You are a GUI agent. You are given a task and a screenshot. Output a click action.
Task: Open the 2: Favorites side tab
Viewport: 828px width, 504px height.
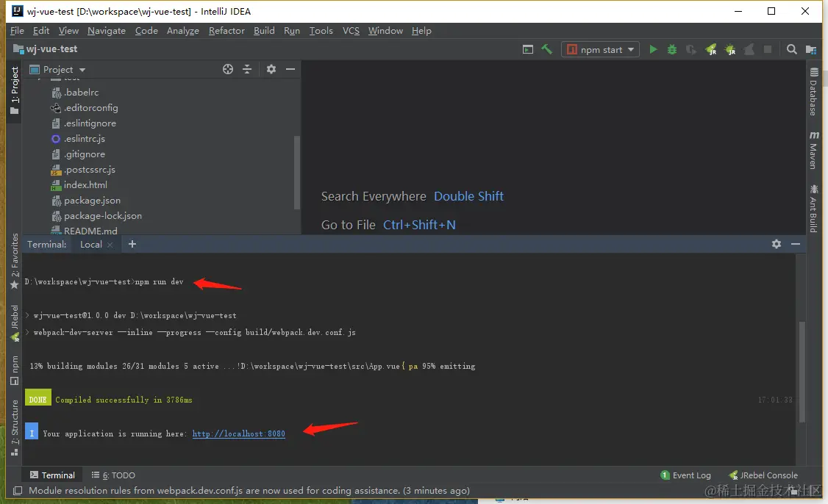(14, 262)
